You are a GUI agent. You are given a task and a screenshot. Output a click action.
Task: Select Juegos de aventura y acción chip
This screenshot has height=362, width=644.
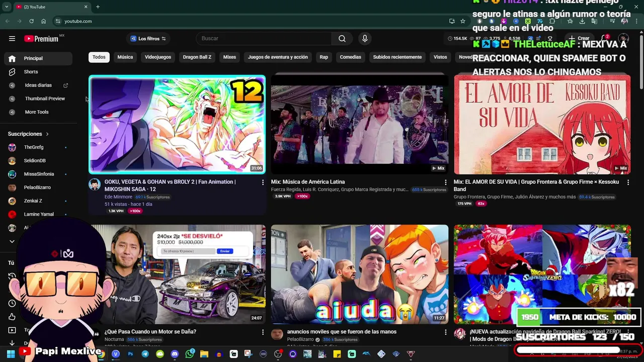(278, 57)
